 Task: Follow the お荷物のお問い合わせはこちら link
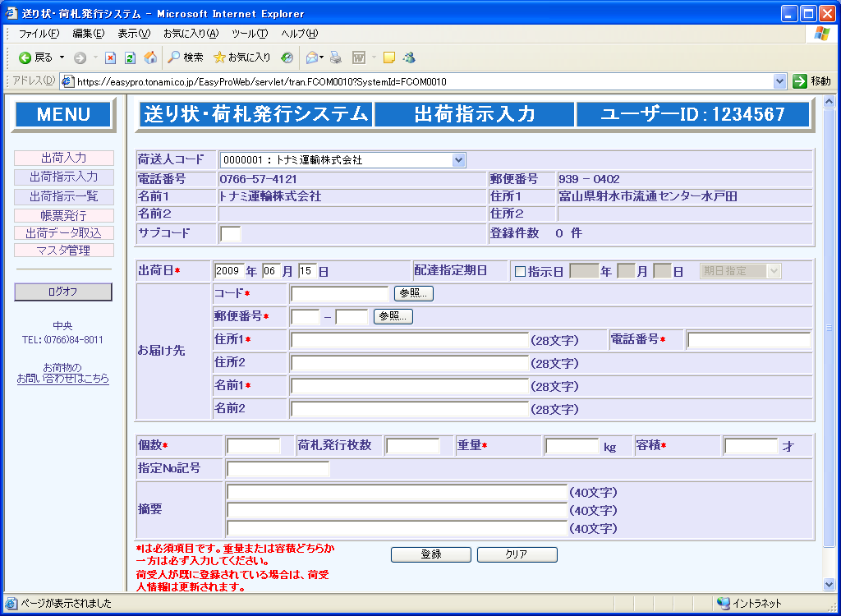(62, 374)
